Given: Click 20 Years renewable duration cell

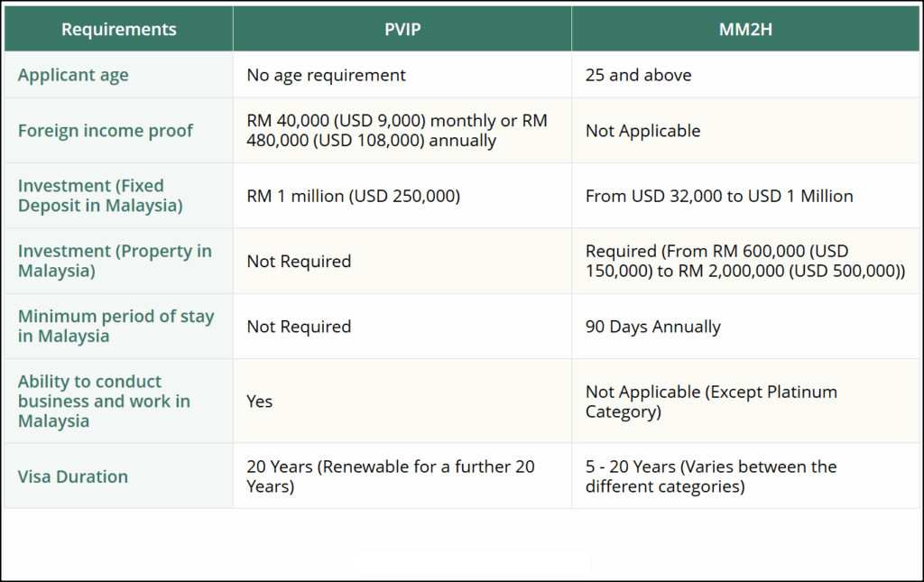Looking at the screenshot, I should (x=402, y=476).
